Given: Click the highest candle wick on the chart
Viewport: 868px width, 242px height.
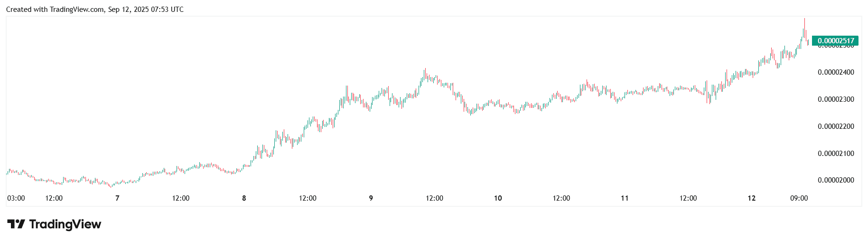Looking at the screenshot, I should point(804,20).
